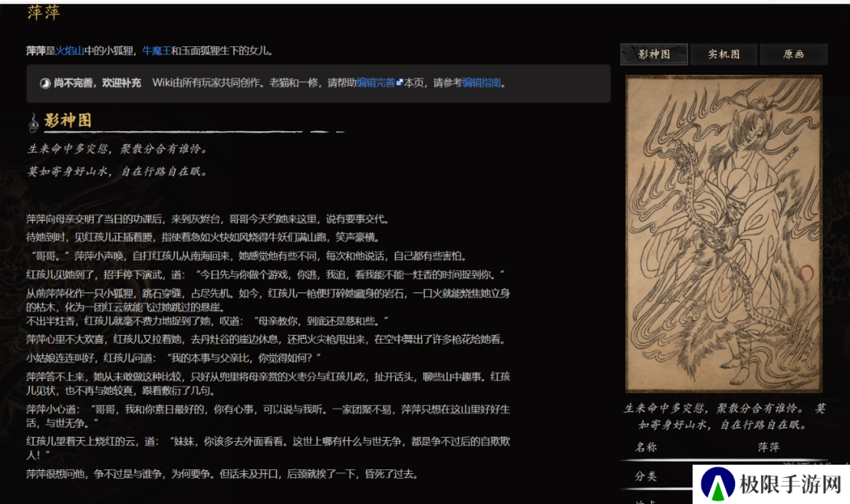Click paragraph starting 红孩儿望着天上烧红的云
Image resolution: width=850 pixels, height=504 pixels.
coord(268,447)
